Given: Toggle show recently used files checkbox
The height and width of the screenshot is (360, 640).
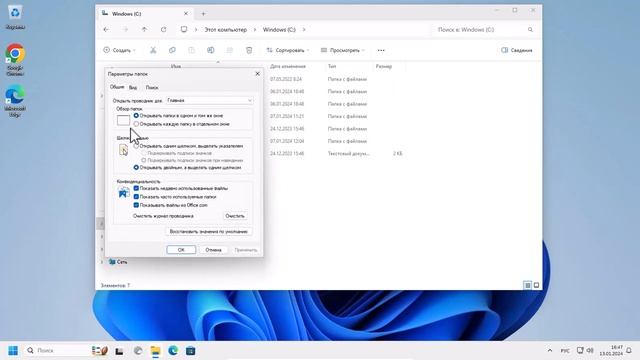Looking at the screenshot, I should point(136,188).
